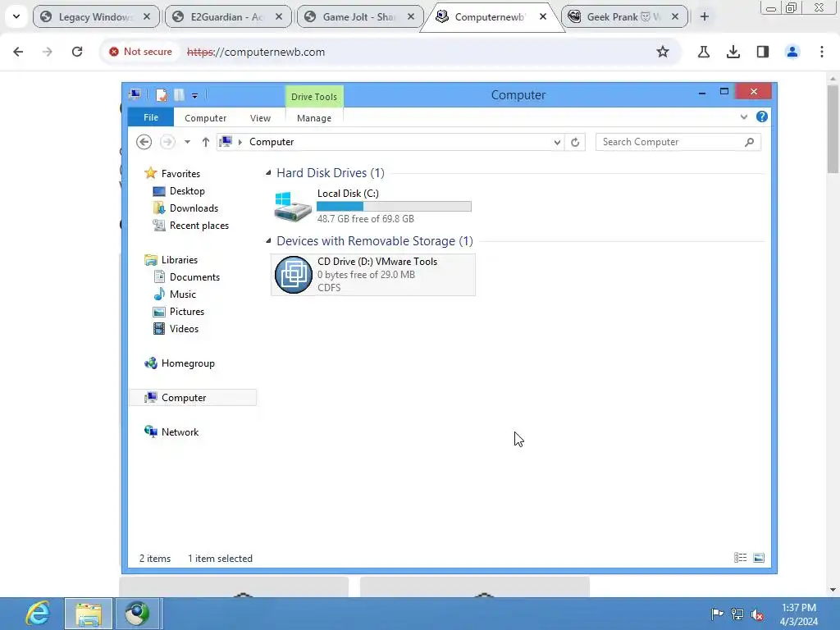Switch to details view in status bar

point(741,558)
